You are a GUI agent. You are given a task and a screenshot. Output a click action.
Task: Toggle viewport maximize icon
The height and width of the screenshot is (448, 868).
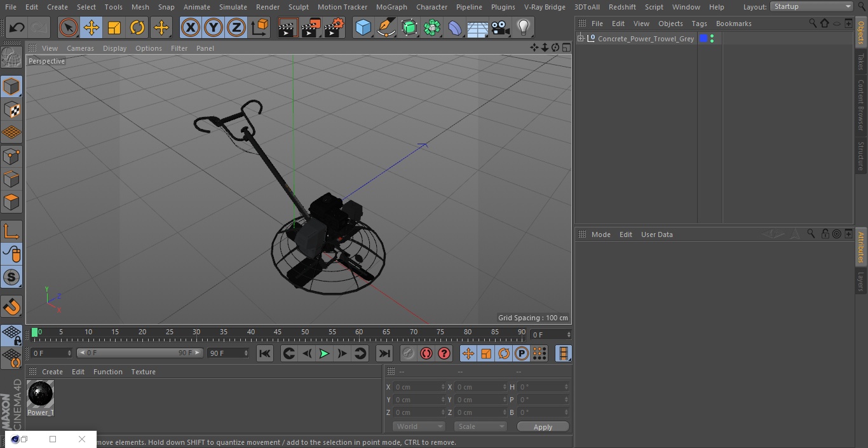[x=566, y=48]
